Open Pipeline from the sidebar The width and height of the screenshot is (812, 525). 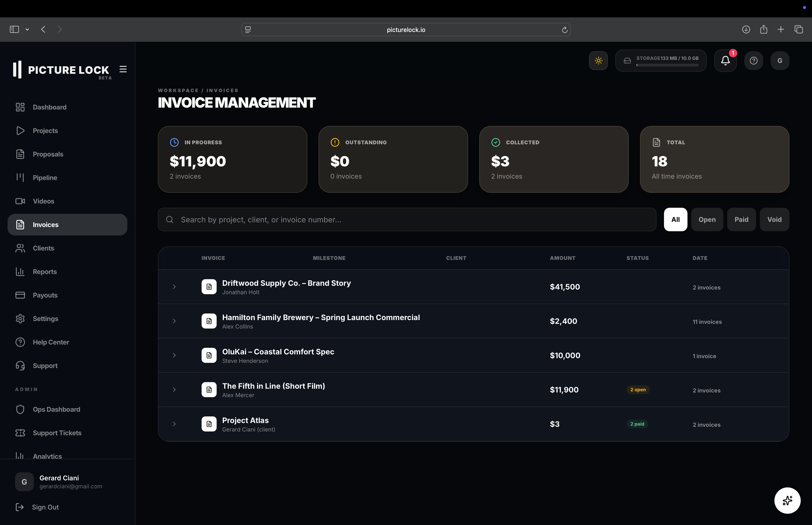pyautogui.click(x=45, y=178)
